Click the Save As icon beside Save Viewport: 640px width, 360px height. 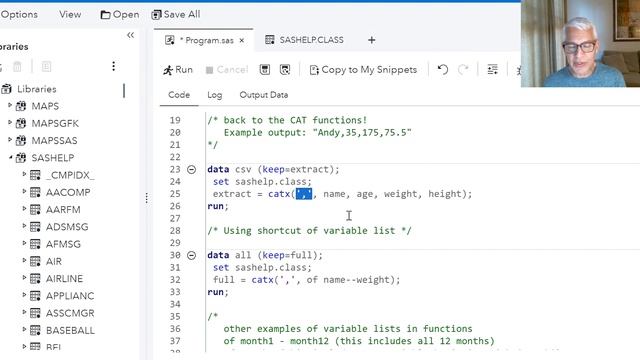coord(285,70)
